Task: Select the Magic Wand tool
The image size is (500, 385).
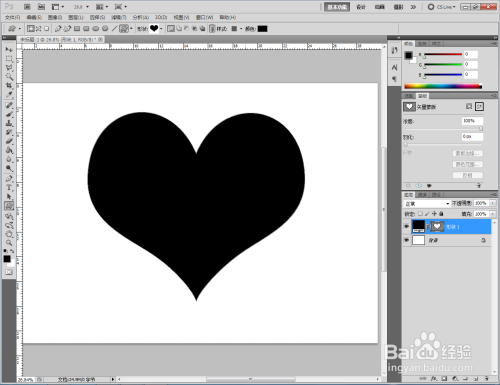Action: [x=9, y=77]
